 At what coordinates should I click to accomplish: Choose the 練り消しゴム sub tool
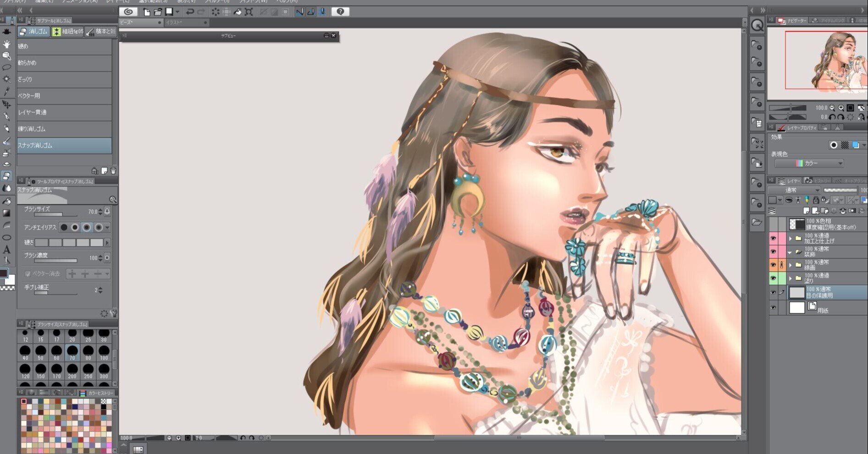64,129
